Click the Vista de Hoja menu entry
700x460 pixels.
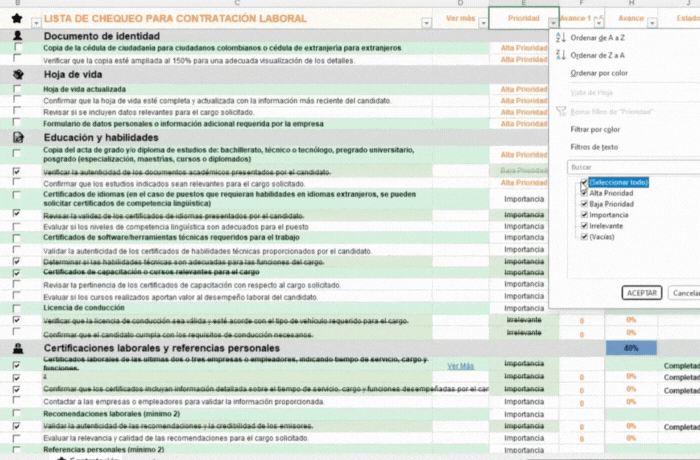[x=592, y=92]
